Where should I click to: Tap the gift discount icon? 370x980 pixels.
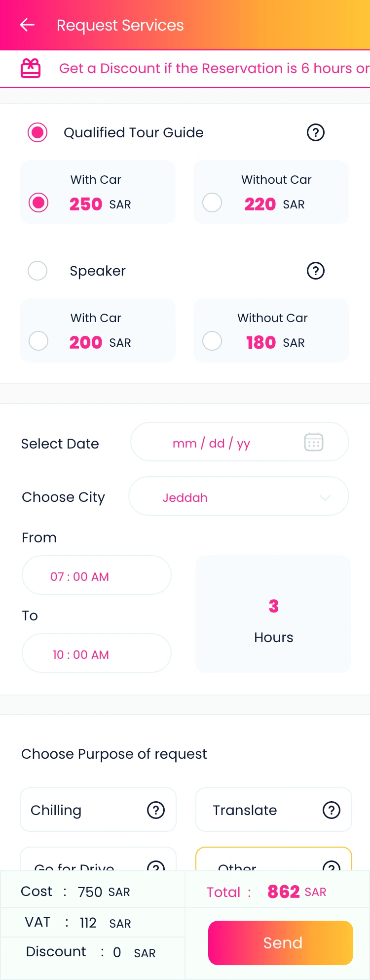pos(31,68)
